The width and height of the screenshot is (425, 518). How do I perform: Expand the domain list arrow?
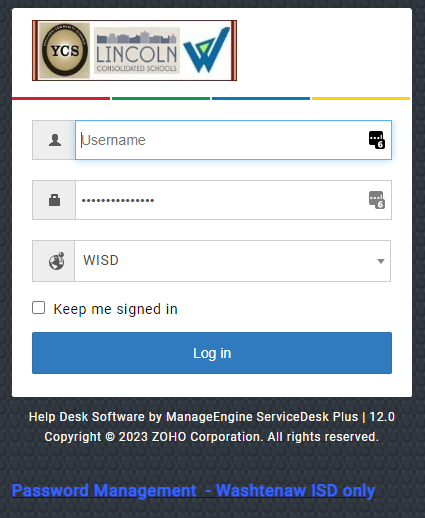click(x=381, y=261)
